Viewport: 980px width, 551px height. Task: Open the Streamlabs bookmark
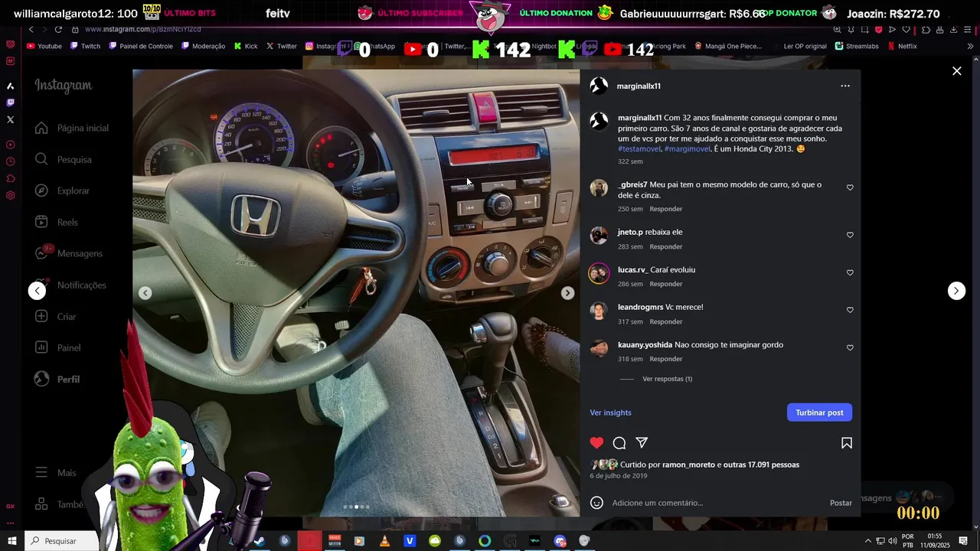pyautogui.click(x=857, y=46)
